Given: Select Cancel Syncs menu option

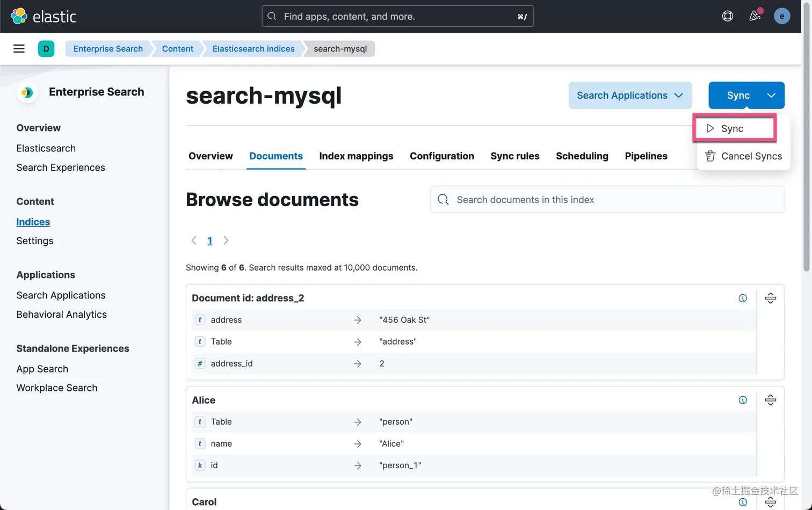Looking at the screenshot, I should tap(743, 156).
